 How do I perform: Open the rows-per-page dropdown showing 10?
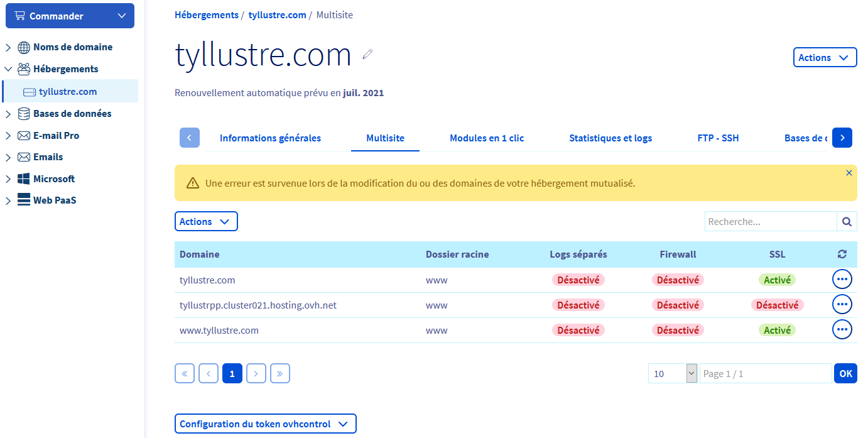(x=673, y=374)
